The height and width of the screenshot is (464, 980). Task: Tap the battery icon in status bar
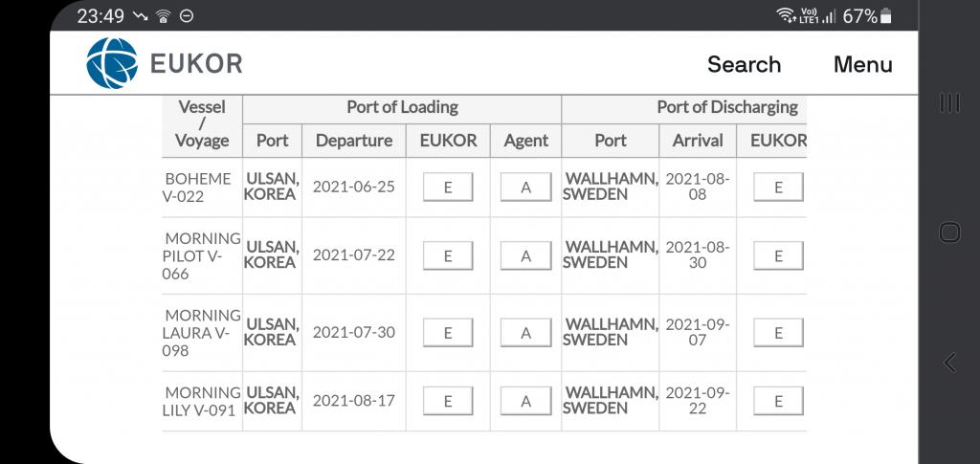pyautogui.click(x=885, y=15)
